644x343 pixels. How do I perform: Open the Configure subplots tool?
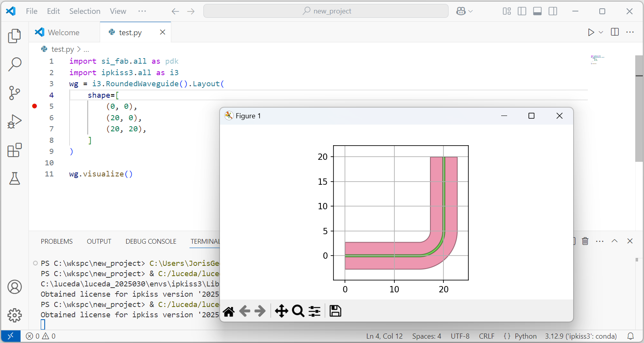point(314,311)
